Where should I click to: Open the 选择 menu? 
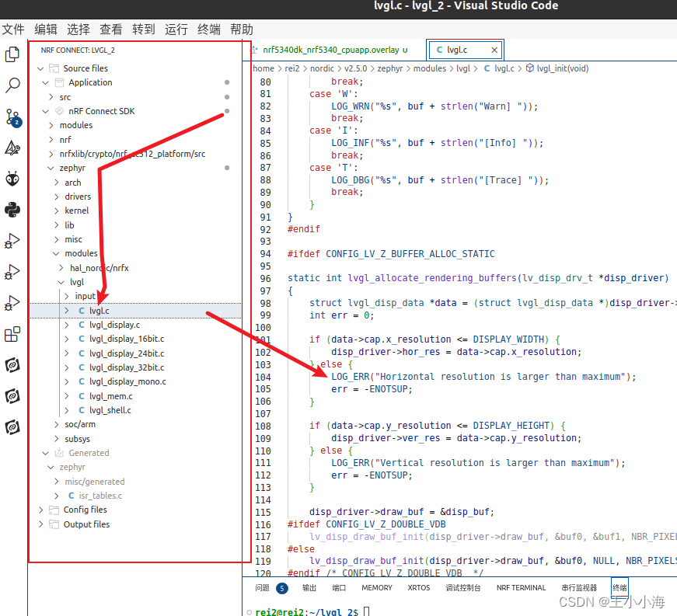coord(79,30)
